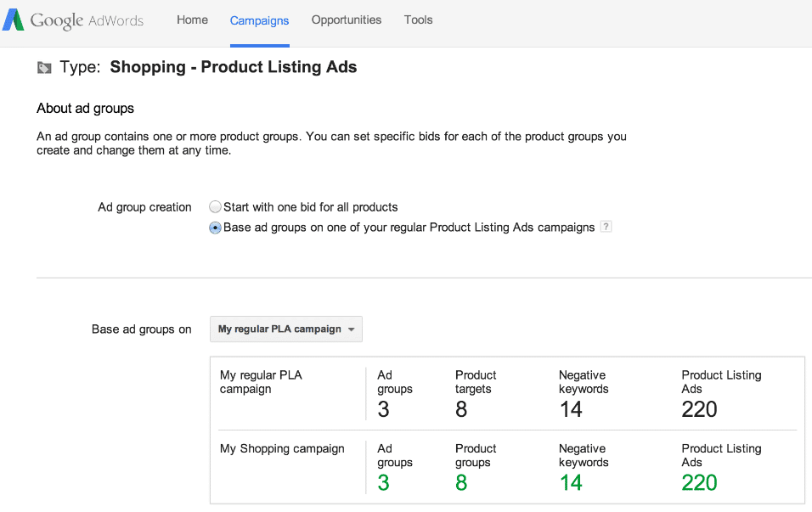Expand the 'My regular PLA campaign' dropdown
812x512 pixels.
coord(286,329)
